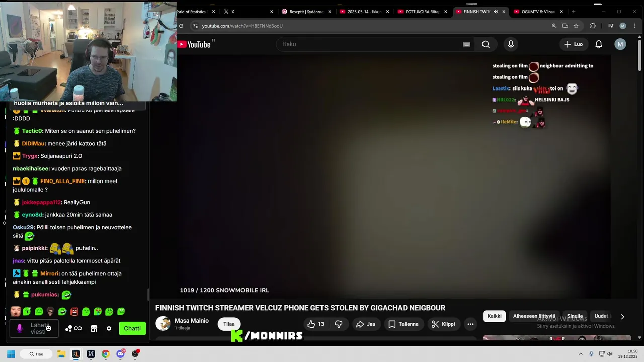The width and height of the screenshot is (644, 362).
Task: Open Chrome profile M avatar
Action: 623,26
